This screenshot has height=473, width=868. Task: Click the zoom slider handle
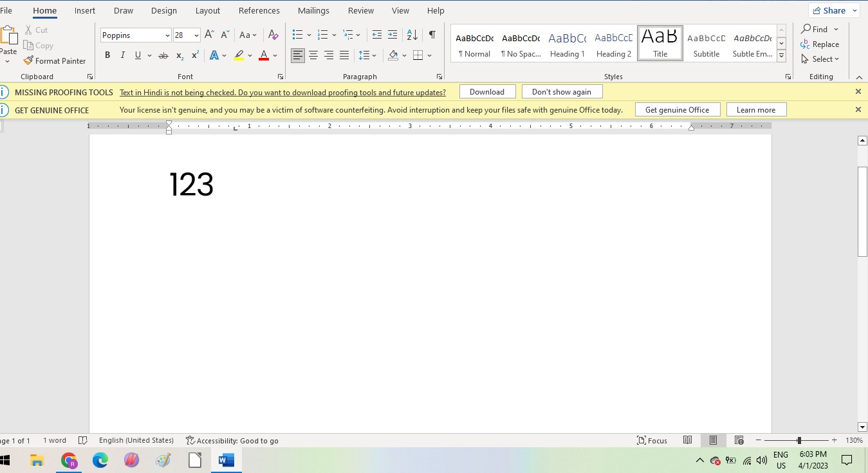(799, 441)
